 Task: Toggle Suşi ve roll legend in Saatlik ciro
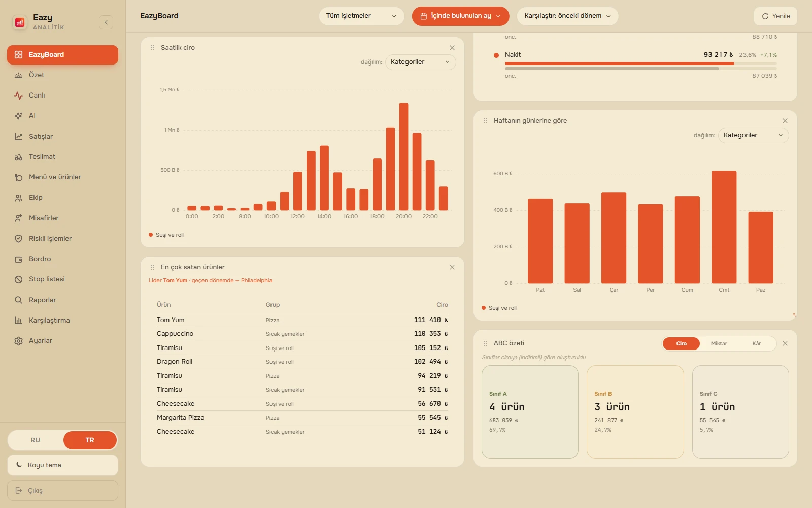tap(166, 235)
